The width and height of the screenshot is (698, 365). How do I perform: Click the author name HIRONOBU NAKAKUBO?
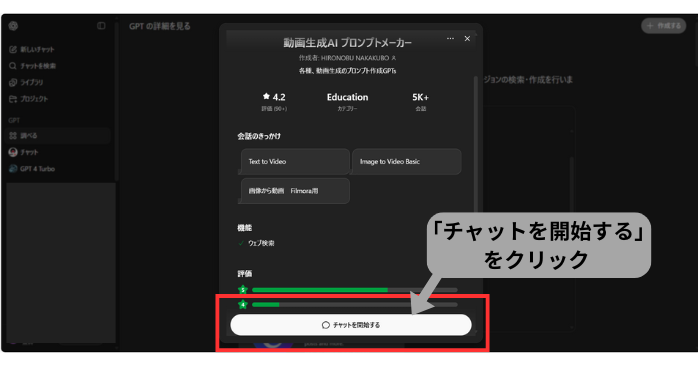coord(355,58)
